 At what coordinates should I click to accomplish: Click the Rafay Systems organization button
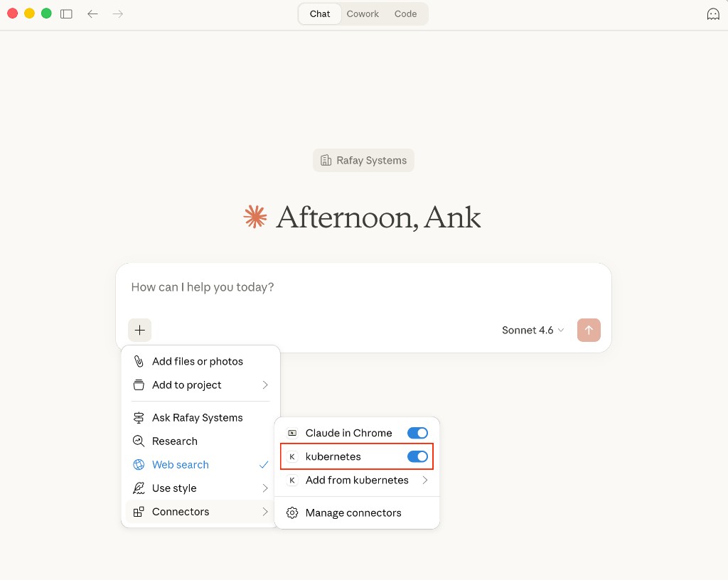point(363,160)
